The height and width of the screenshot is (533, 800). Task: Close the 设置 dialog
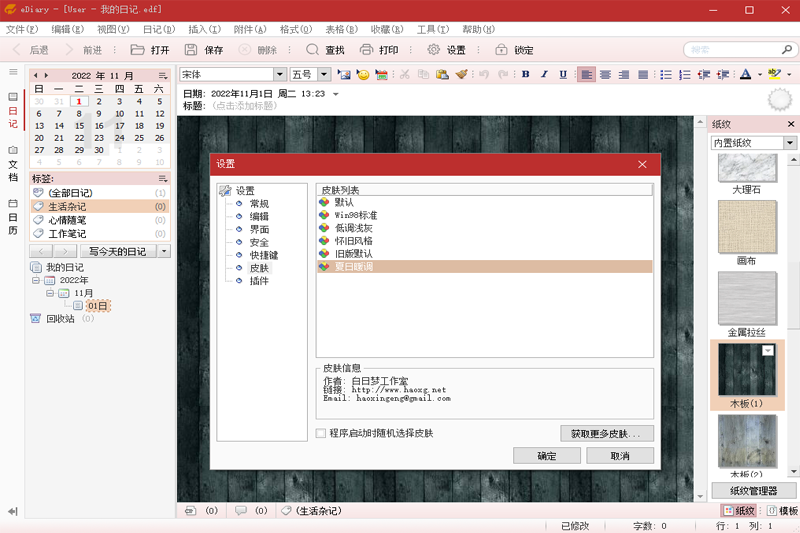(x=642, y=164)
